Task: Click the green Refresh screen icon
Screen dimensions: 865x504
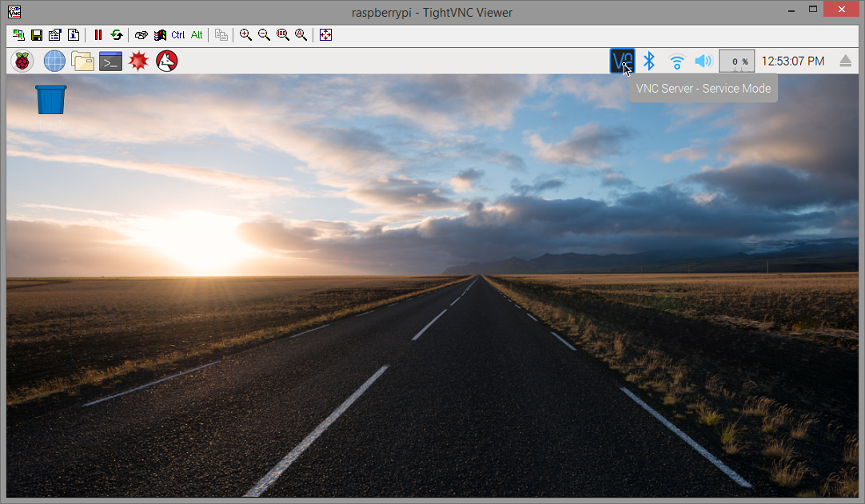Action: pyautogui.click(x=117, y=34)
